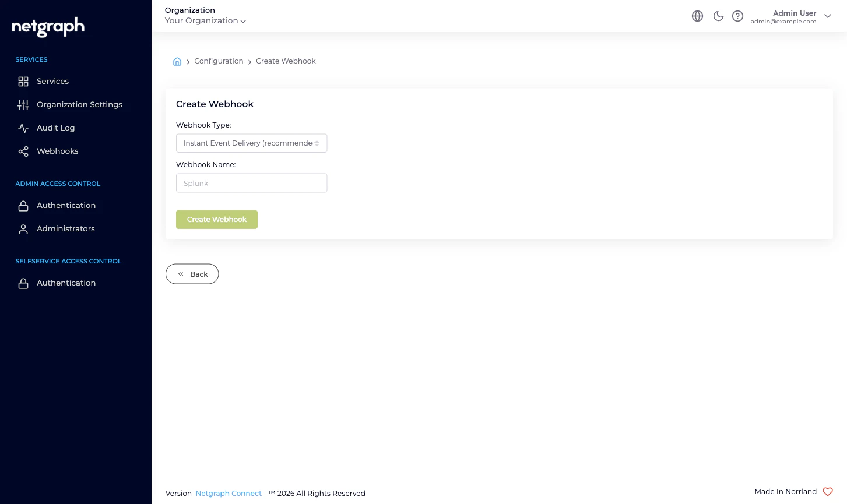Focus the Webhook Name input field
847x504 pixels.
[x=251, y=183]
